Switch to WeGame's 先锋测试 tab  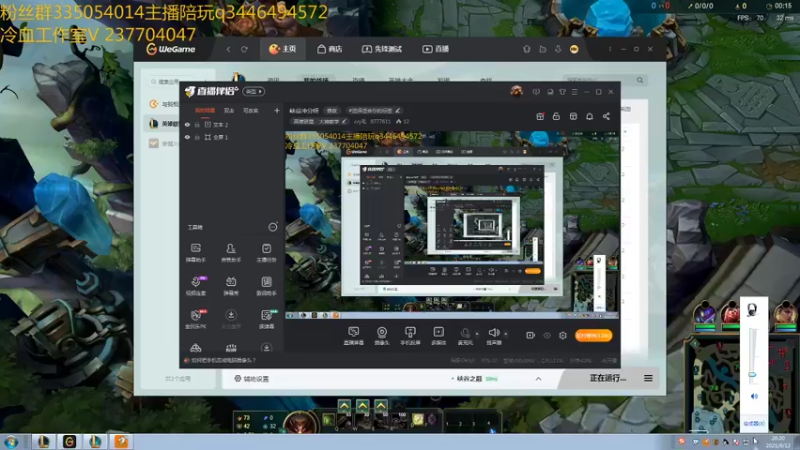382,49
